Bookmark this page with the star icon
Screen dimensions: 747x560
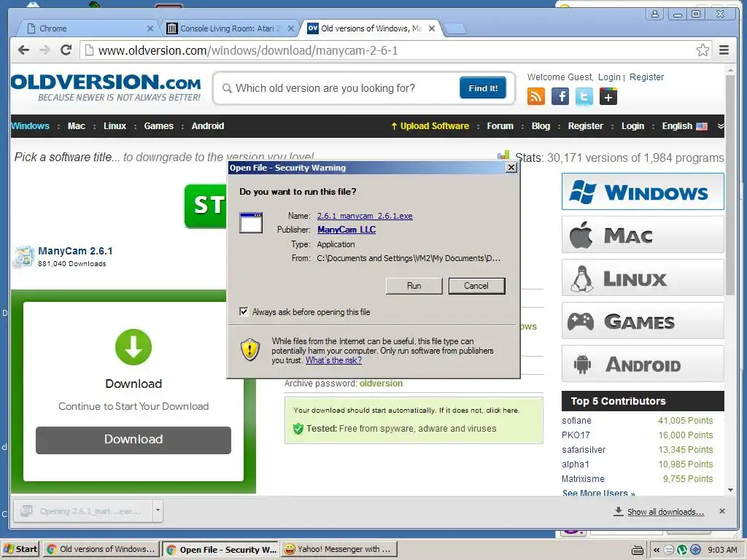click(703, 50)
